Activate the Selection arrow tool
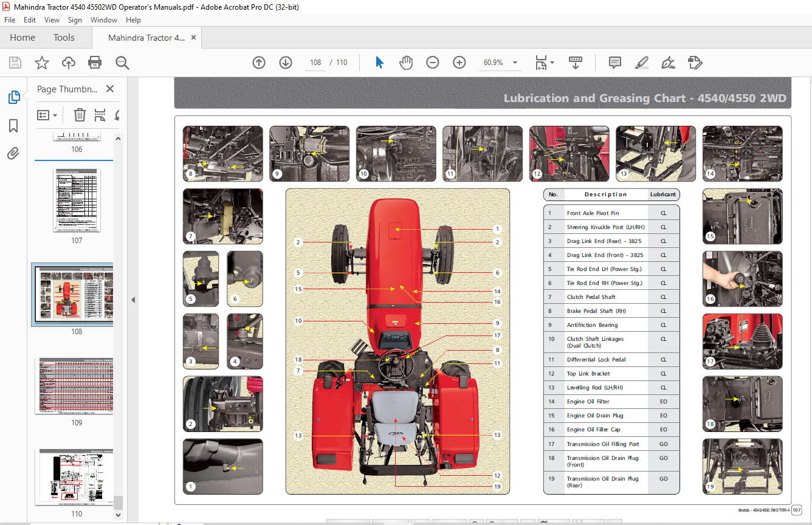 [x=379, y=63]
